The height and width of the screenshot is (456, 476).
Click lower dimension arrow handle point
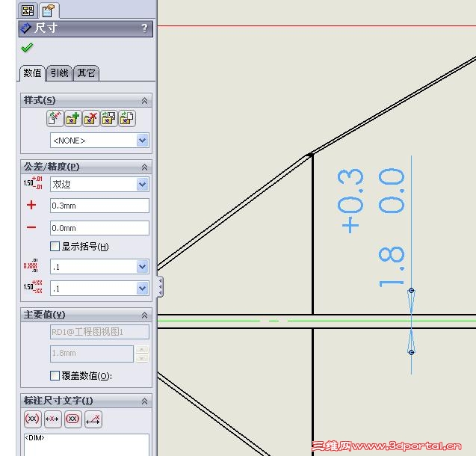[411, 352]
